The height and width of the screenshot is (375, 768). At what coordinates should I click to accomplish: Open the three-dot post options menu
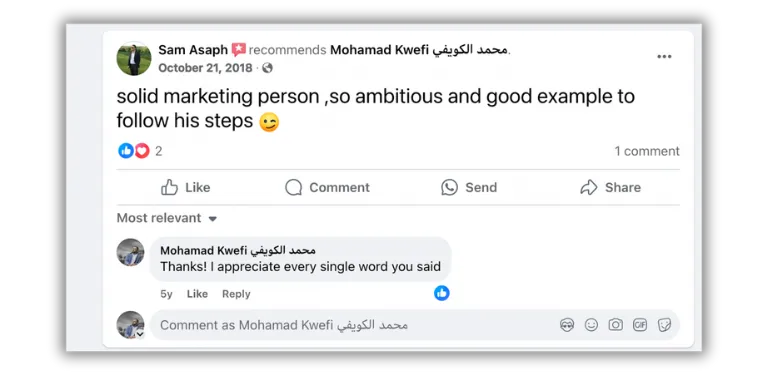click(x=664, y=57)
